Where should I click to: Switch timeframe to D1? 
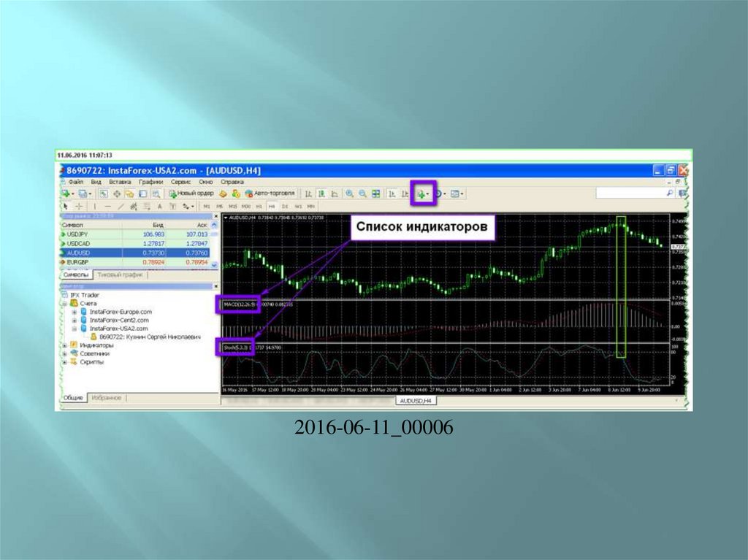(286, 207)
